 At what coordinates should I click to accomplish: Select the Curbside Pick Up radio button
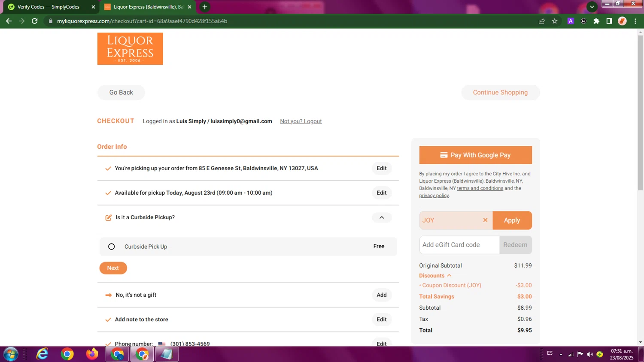(x=111, y=247)
